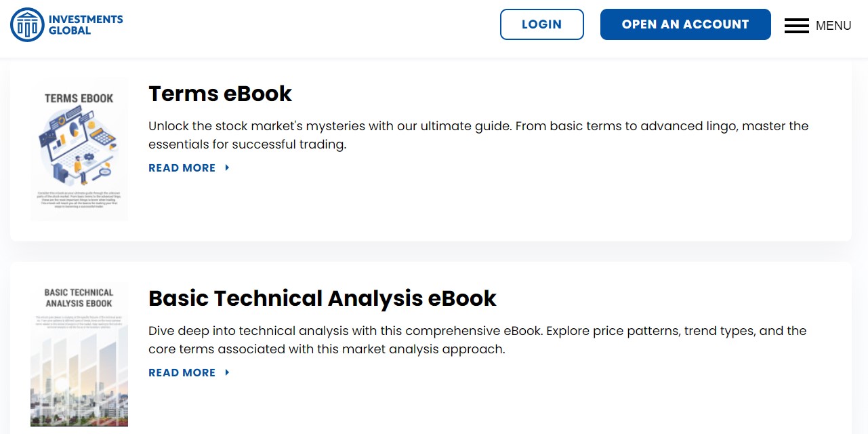Click the OPEN AN ACCOUNT button
The width and height of the screenshot is (868, 434).
point(685,24)
